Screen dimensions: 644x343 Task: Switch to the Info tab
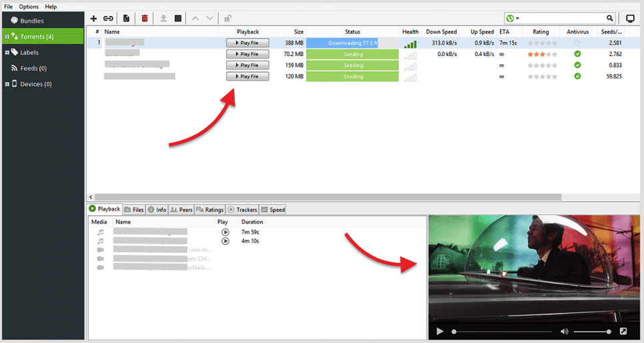point(157,210)
